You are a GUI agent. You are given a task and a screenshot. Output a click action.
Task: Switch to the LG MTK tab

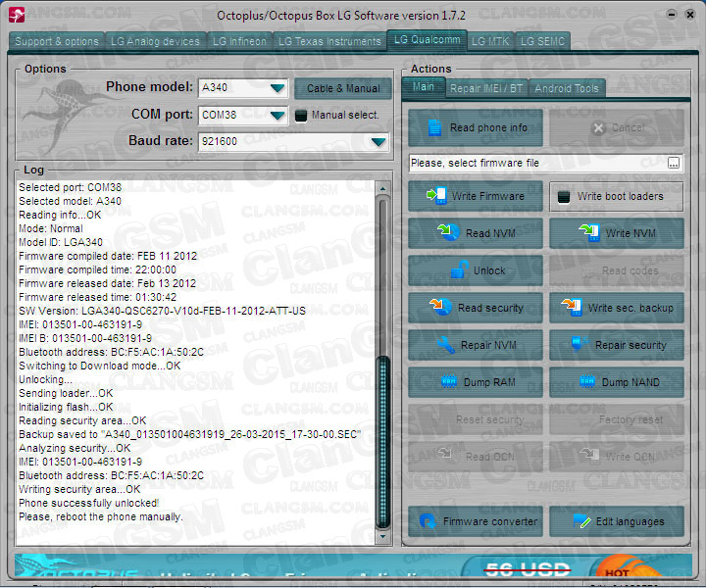pos(489,41)
